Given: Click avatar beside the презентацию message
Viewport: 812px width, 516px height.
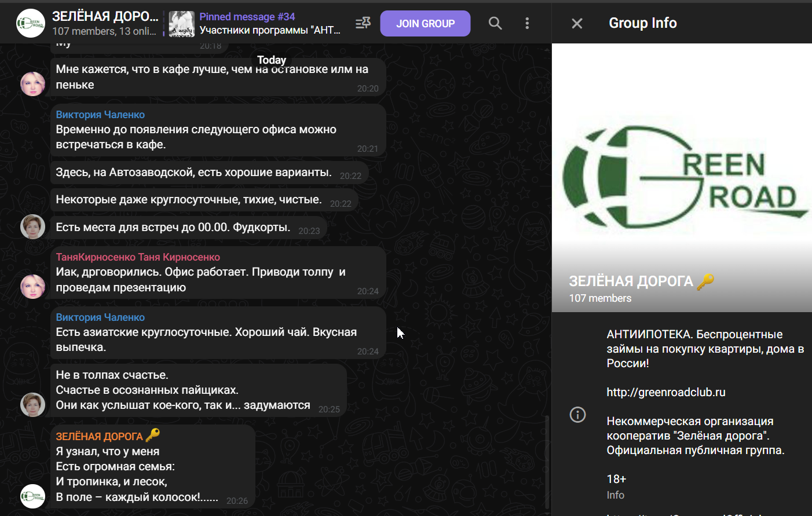Looking at the screenshot, I should (32, 286).
